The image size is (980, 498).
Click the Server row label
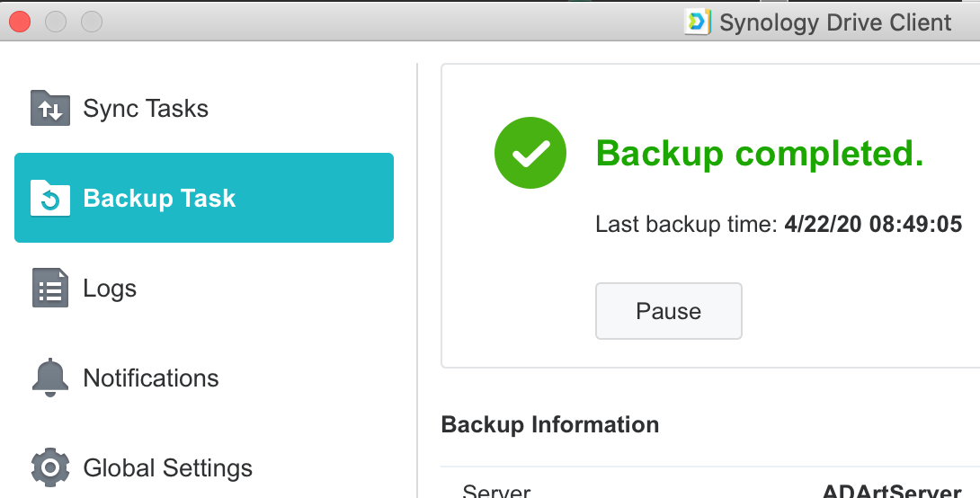point(496,491)
